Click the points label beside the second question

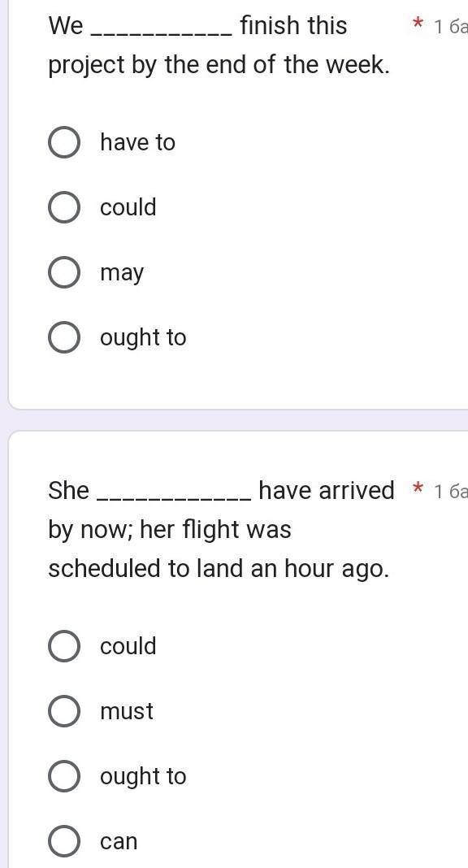(451, 492)
